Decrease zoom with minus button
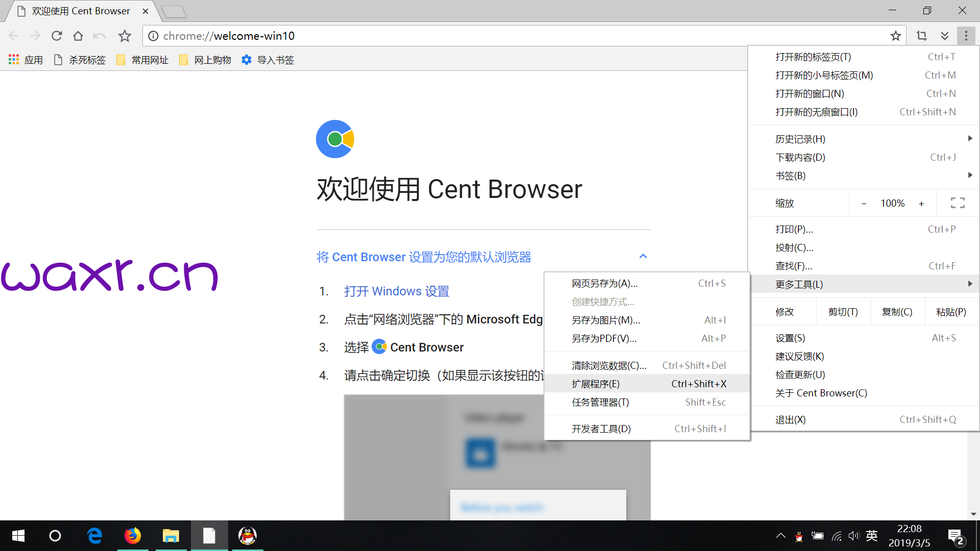 point(864,204)
